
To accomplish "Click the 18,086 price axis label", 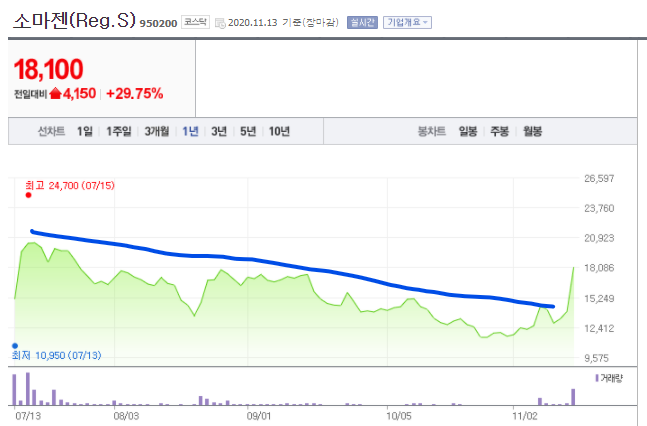I will (599, 268).
